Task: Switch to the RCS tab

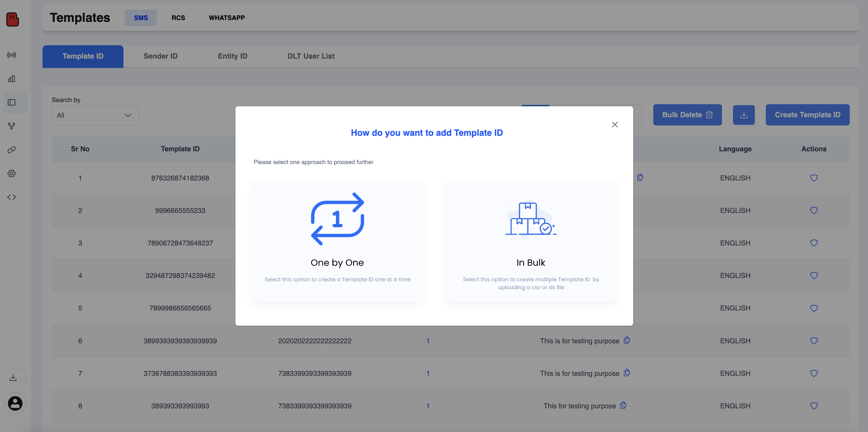Action: (x=178, y=18)
